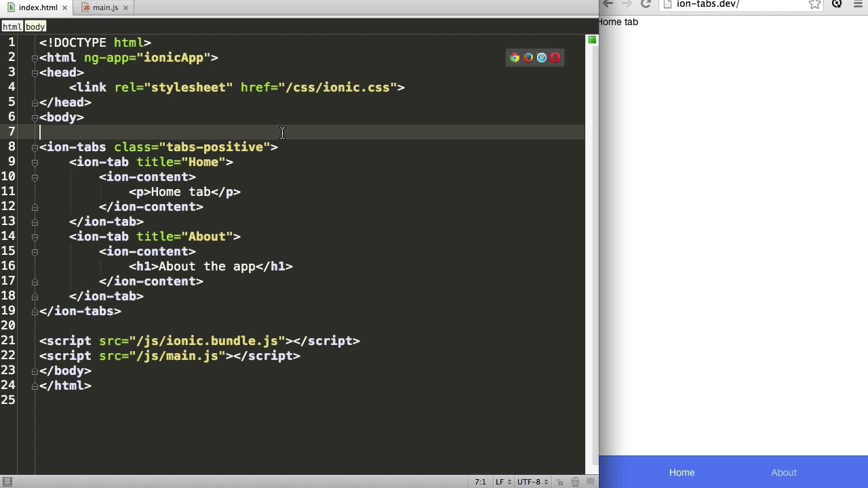Collapse the body tag fold on line 6
868x488 pixels.
[x=34, y=117]
